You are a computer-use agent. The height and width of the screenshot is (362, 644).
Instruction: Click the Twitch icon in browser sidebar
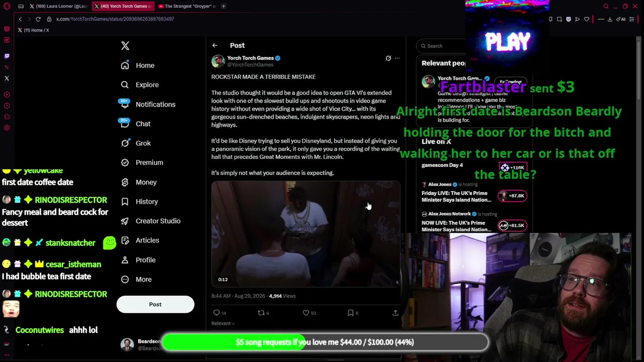pos(7,56)
